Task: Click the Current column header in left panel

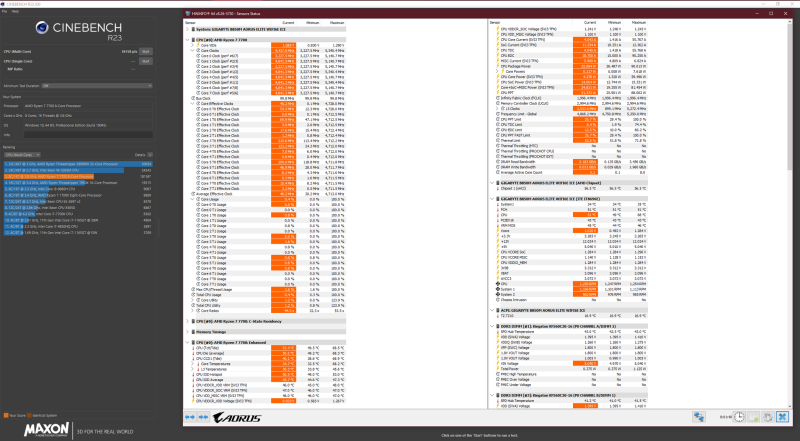Action: coord(288,23)
